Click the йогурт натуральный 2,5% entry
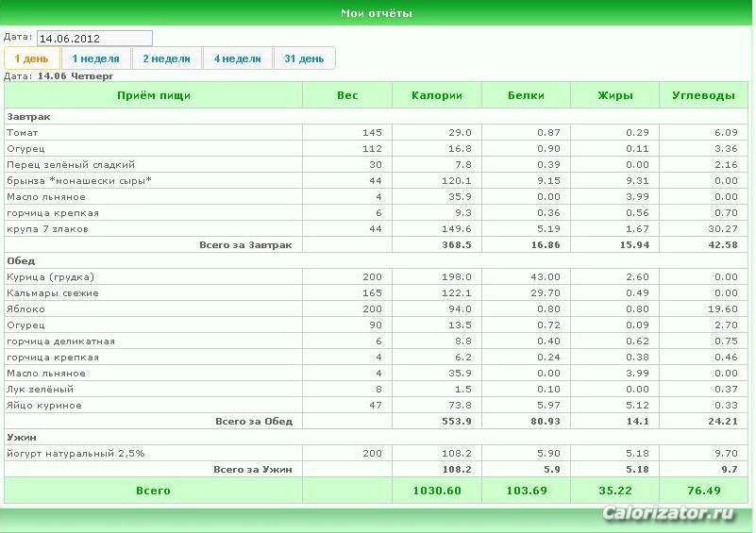 (76, 454)
